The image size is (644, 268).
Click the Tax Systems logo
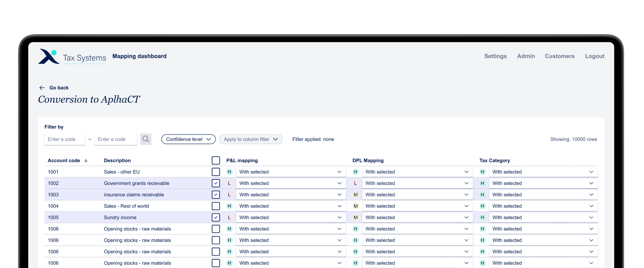(x=72, y=57)
